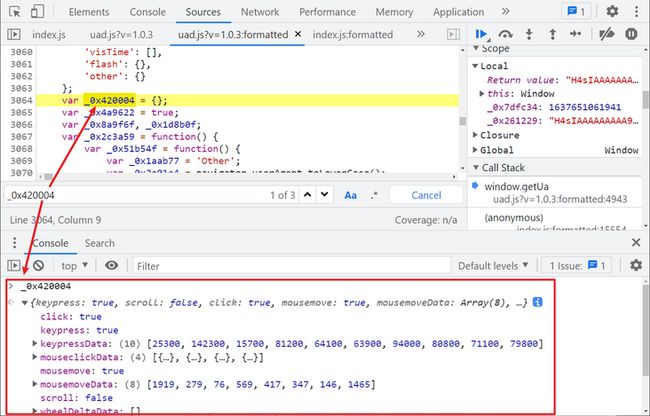Show hidden DevTools panels chevron
Image resolution: width=650 pixels, height=416 pixels.
tap(505, 12)
